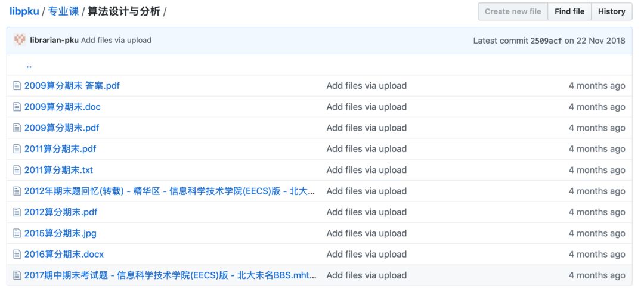Navigate to 专业课 breadcrumb folder

(x=63, y=11)
